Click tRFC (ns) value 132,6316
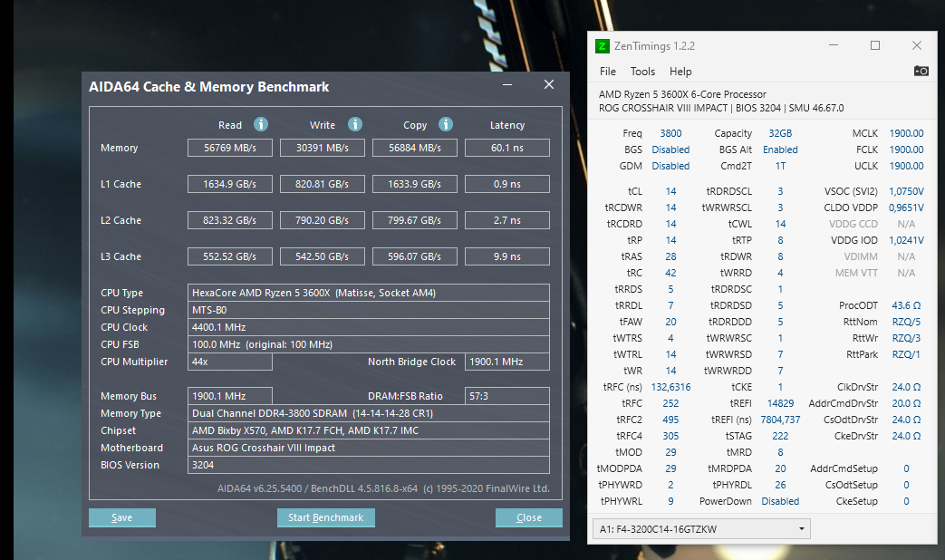The height and width of the screenshot is (560, 945). tap(670, 387)
